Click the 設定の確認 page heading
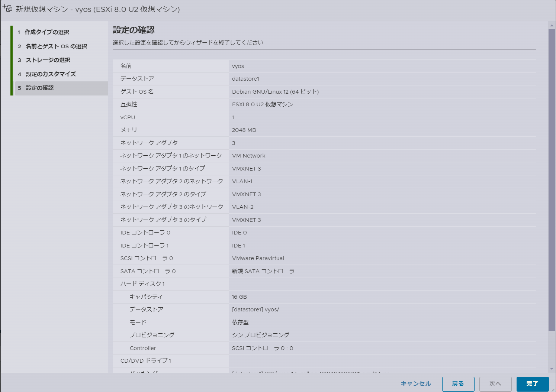The width and height of the screenshot is (556, 392). (134, 30)
